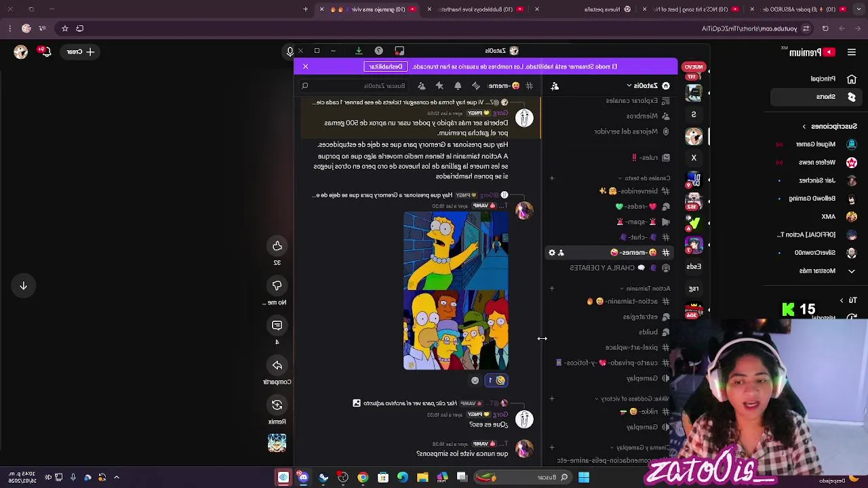The image size is (868, 488).
Task: Click Discord help question icon
Action: click(378, 51)
